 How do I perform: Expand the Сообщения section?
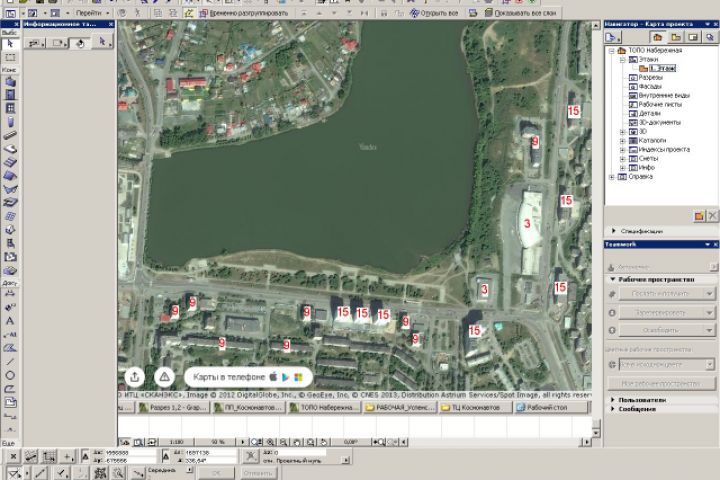(x=613, y=409)
